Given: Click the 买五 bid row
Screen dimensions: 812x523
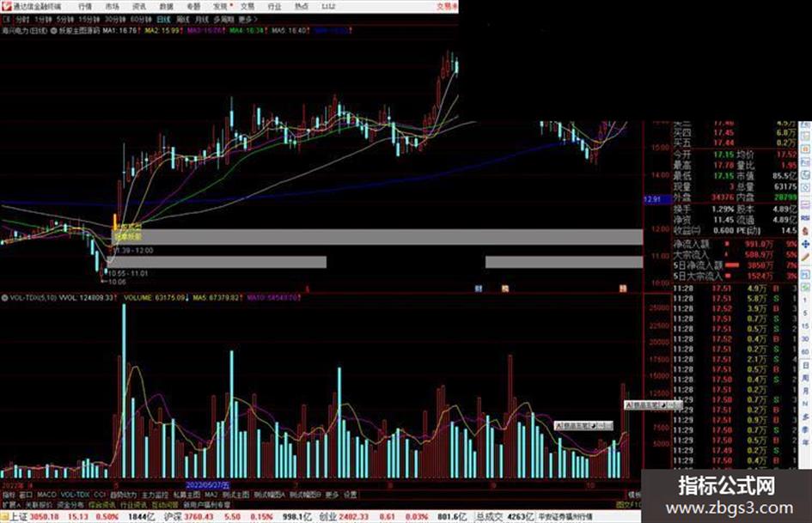Looking at the screenshot, I should pos(736,143).
